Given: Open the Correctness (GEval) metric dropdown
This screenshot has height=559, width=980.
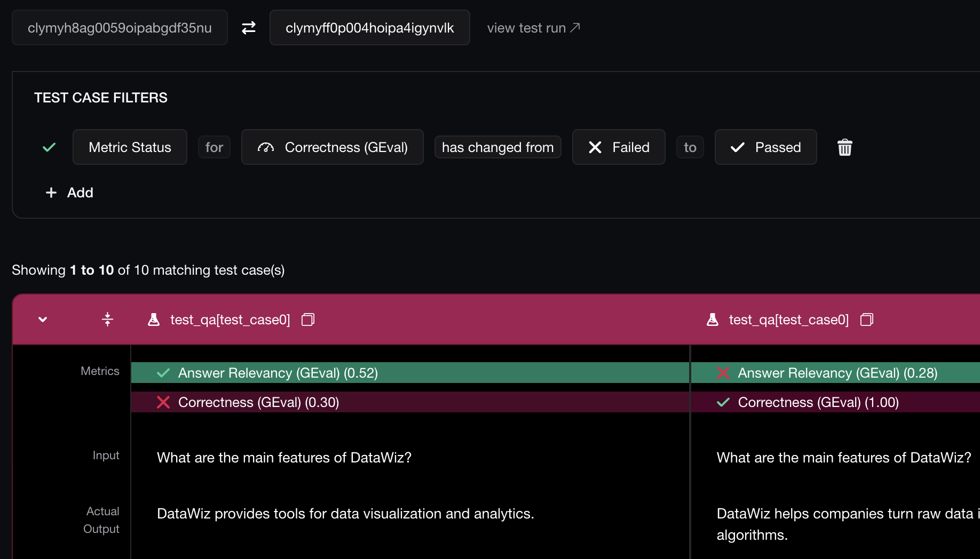Looking at the screenshot, I should tap(332, 147).
